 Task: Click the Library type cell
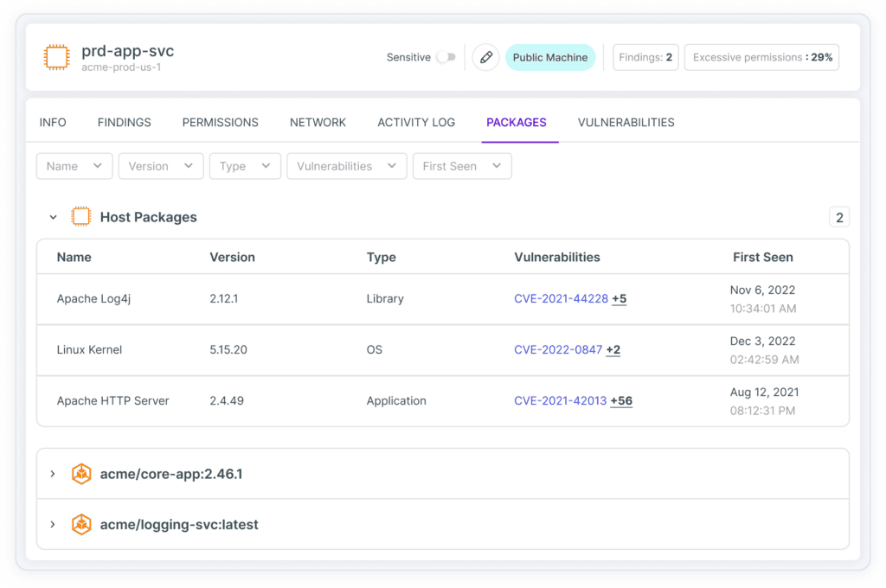pos(385,299)
